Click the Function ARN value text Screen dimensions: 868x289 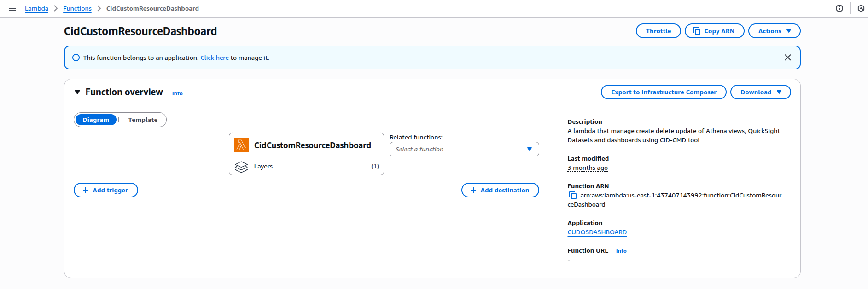coord(675,200)
